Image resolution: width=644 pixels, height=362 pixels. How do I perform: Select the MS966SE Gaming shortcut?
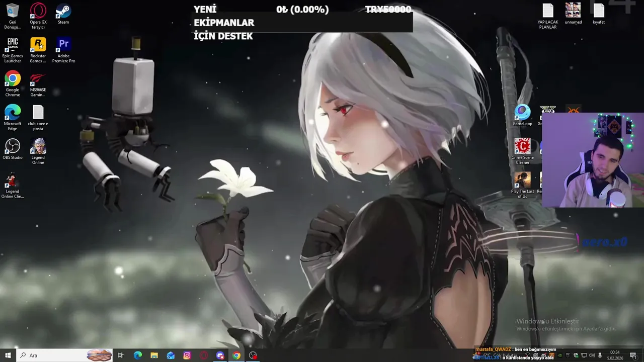click(x=38, y=83)
